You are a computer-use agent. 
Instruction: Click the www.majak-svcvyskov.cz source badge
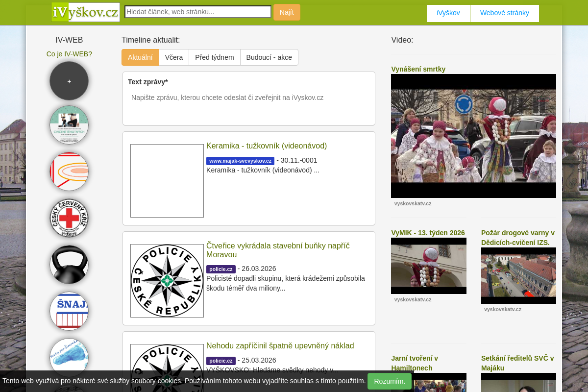pyautogui.click(x=240, y=161)
